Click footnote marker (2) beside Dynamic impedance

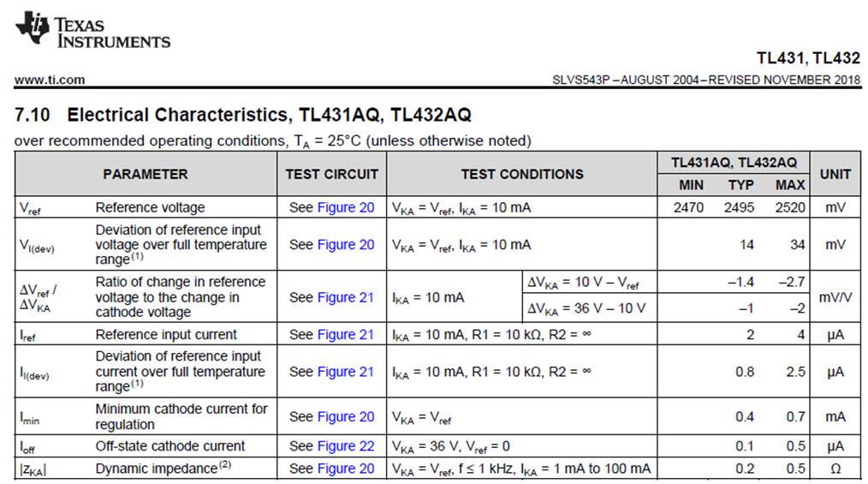225,465
